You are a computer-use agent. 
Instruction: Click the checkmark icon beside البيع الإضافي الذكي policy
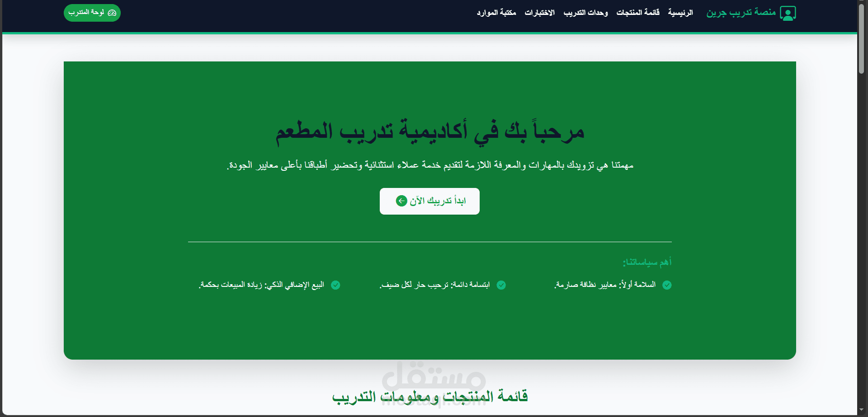point(335,285)
